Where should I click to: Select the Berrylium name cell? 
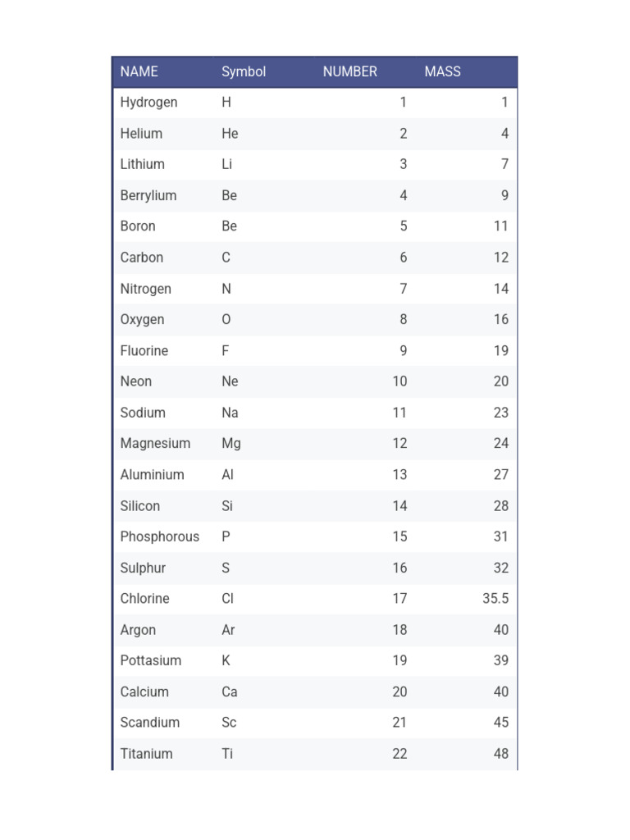[x=148, y=195]
